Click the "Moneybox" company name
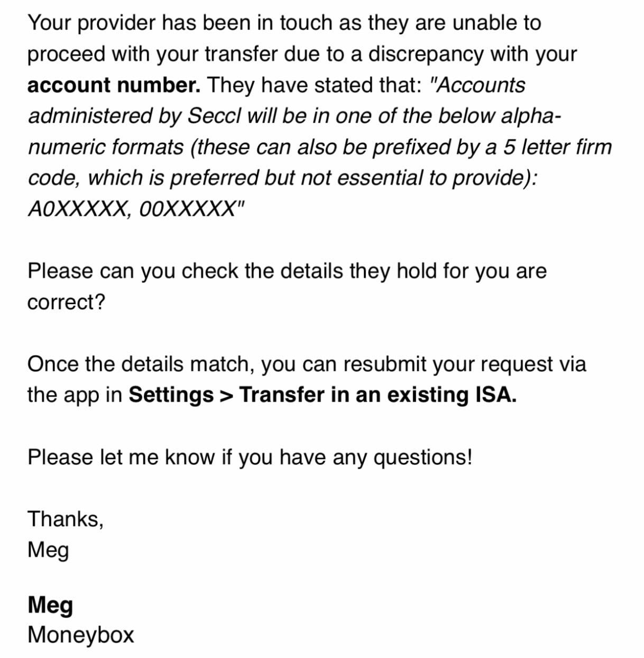The image size is (644, 658). (x=81, y=635)
